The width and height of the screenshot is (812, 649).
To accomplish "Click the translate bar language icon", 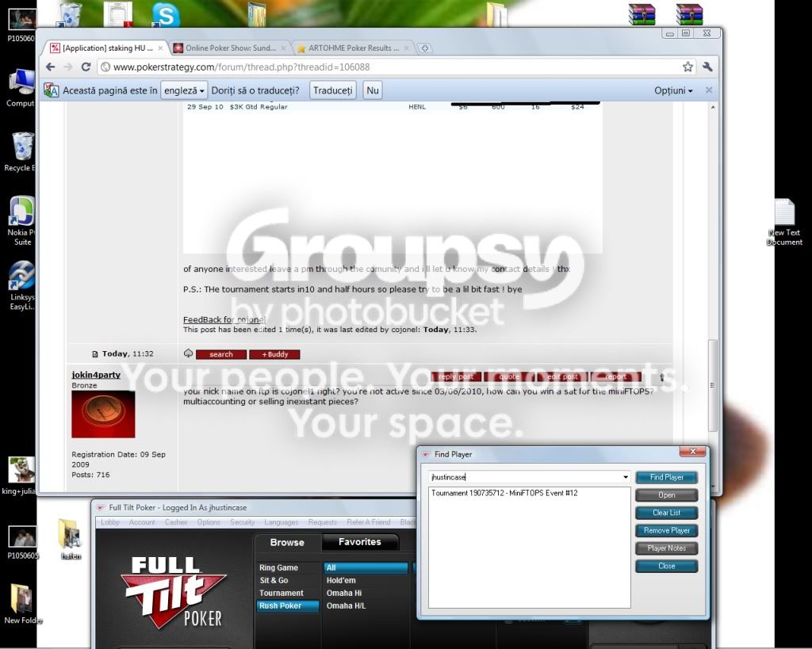I will [52, 90].
